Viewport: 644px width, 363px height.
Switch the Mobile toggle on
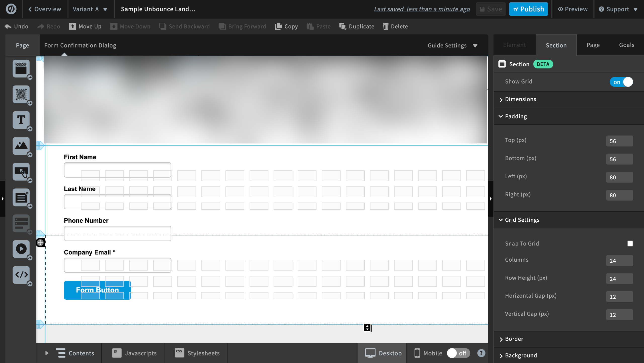tap(458, 353)
